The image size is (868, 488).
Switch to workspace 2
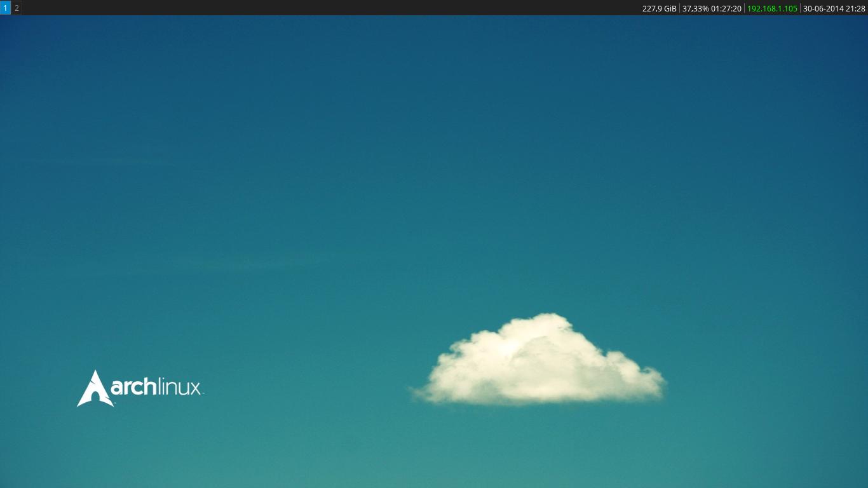coord(17,8)
